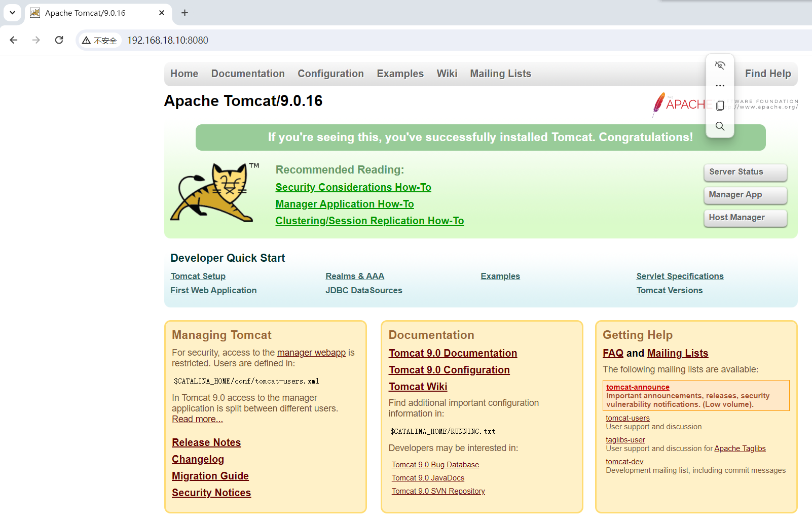Open Tomcat 9.0 Configuration link
The width and height of the screenshot is (812, 518).
tap(449, 370)
